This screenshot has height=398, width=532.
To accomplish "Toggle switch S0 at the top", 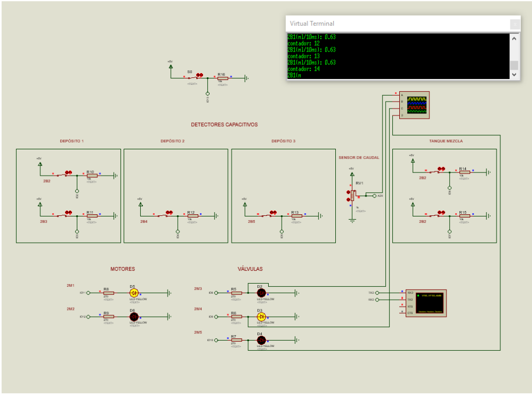I will (199, 75).
